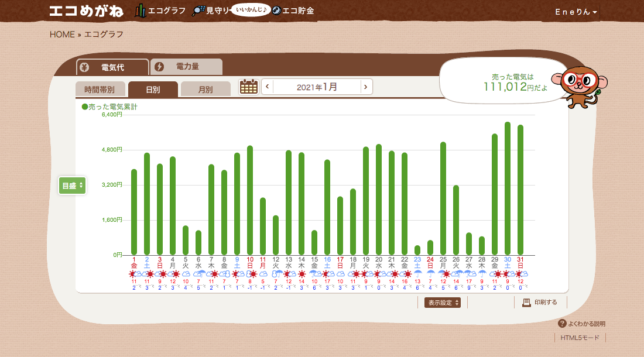Go to the HOME breadcrumb link
This screenshot has height=357, width=644.
(62, 35)
